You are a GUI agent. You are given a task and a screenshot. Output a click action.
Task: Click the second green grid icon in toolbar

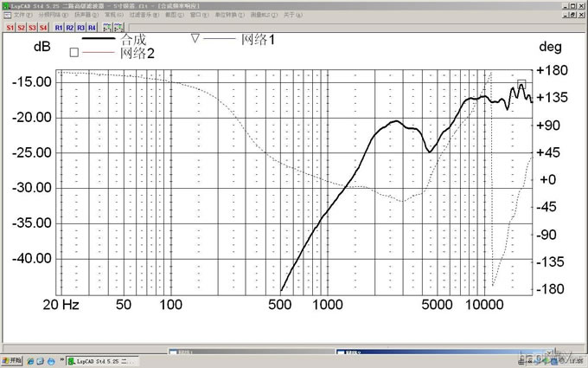coord(118,27)
